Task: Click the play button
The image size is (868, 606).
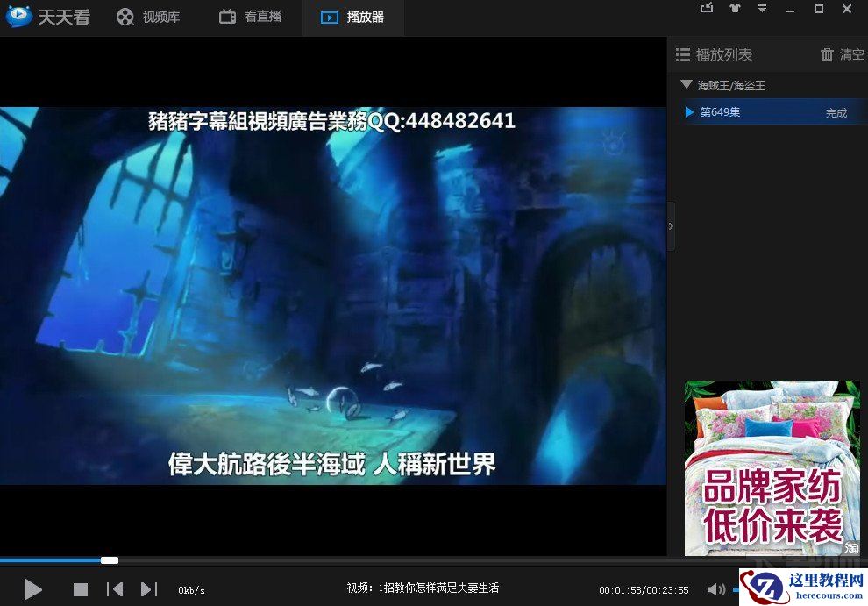Action: [x=32, y=589]
